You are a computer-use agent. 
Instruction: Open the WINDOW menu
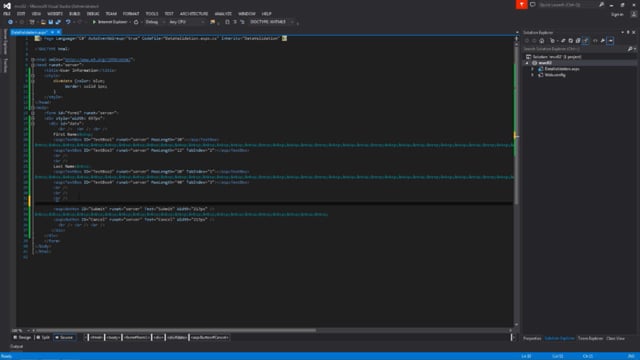[247, 13]
